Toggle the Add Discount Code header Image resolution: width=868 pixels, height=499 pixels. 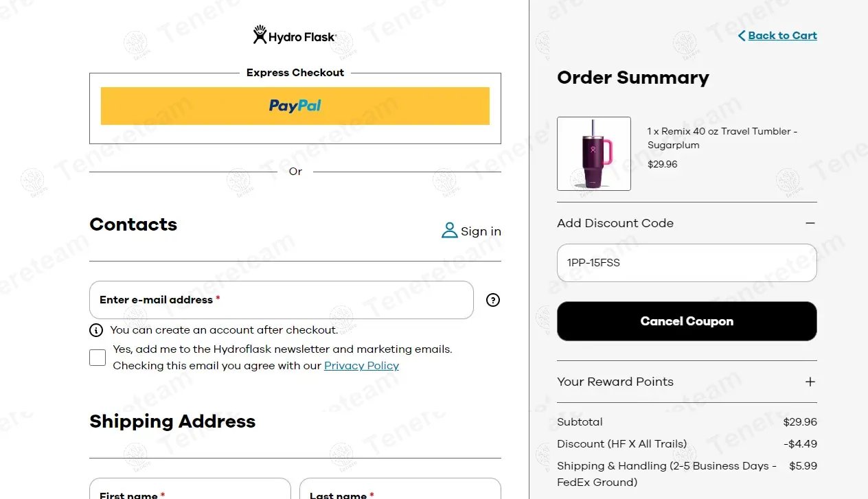coord(615,223)
